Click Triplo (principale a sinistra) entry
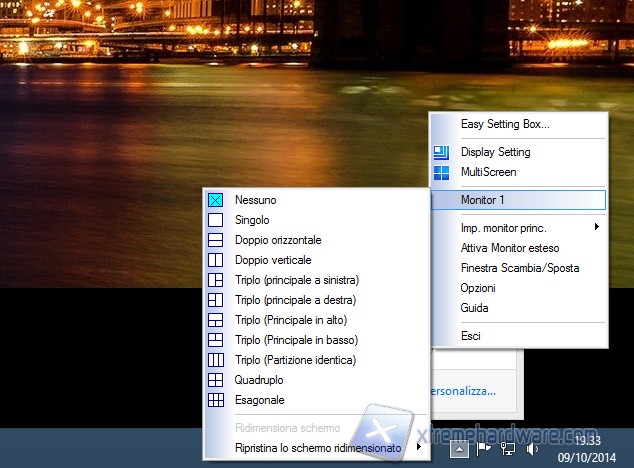The image size is (634, 468). [296, 280]
